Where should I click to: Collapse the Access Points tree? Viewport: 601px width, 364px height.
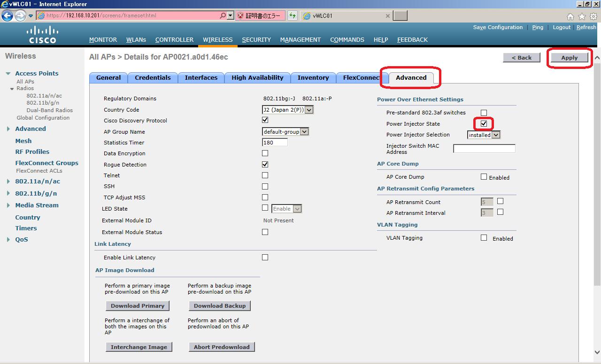click(8, 74)
